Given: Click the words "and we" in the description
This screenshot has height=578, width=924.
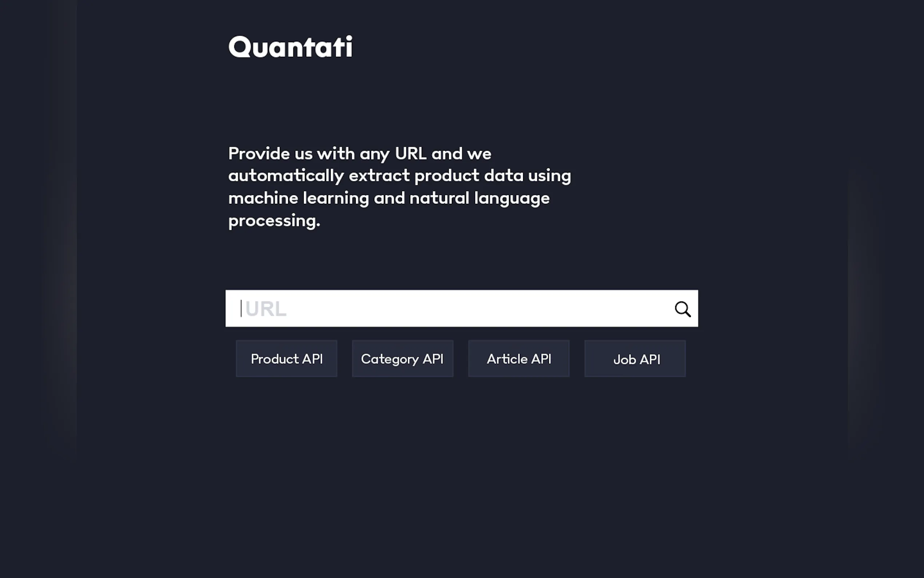Looking at the screenshot, I should click(461, 154).
